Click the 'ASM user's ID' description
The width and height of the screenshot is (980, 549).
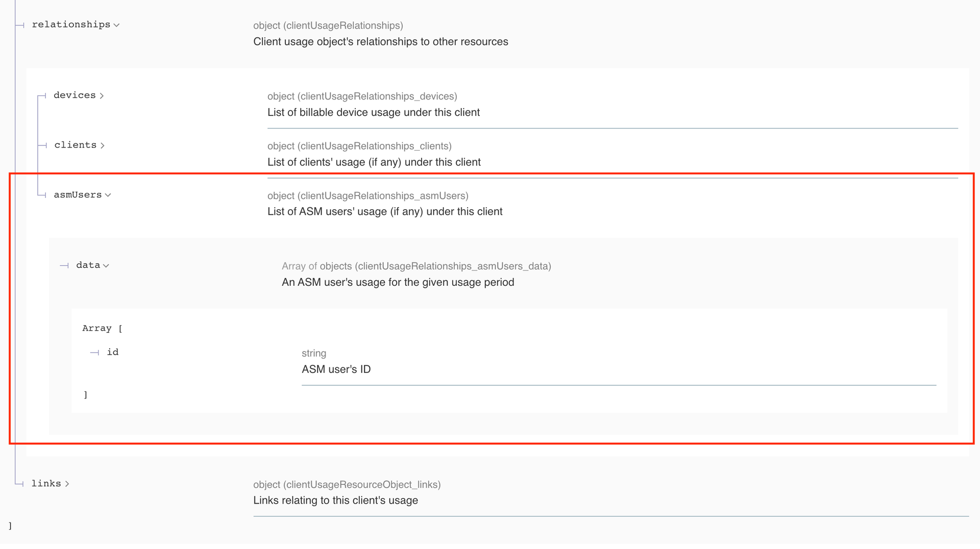pos(336,369)
